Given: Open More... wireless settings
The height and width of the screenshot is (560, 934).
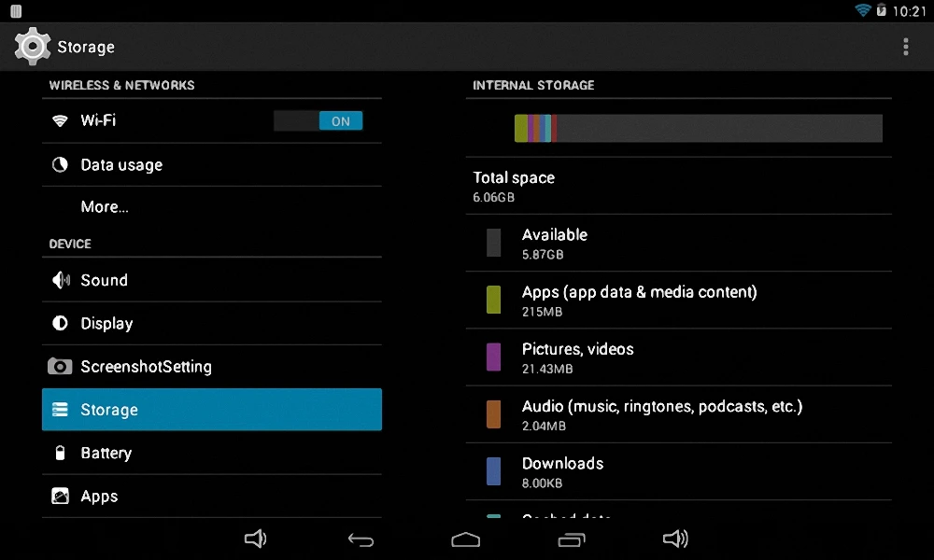Looking at the screenshot, I should (212, 207).
